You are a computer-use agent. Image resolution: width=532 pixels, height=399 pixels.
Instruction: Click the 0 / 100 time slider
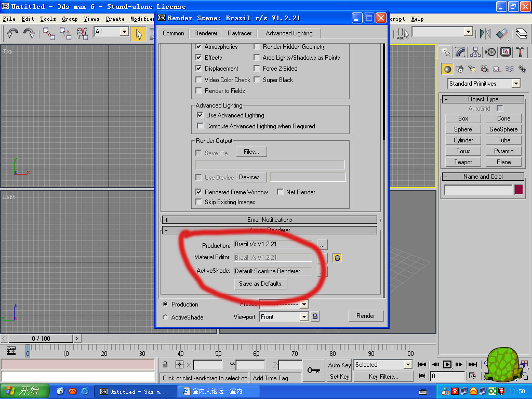click(41, 338)
